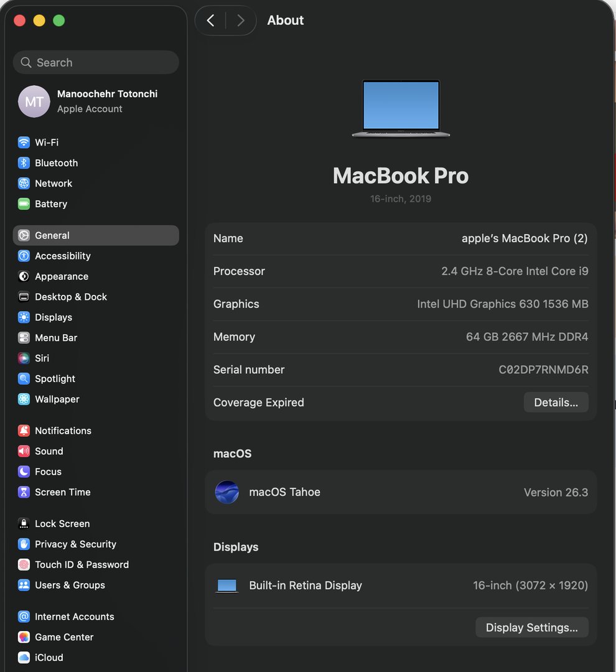Open Display Settings... button
Viewport: 616px width, 672px height.
[x=532, y=627]
